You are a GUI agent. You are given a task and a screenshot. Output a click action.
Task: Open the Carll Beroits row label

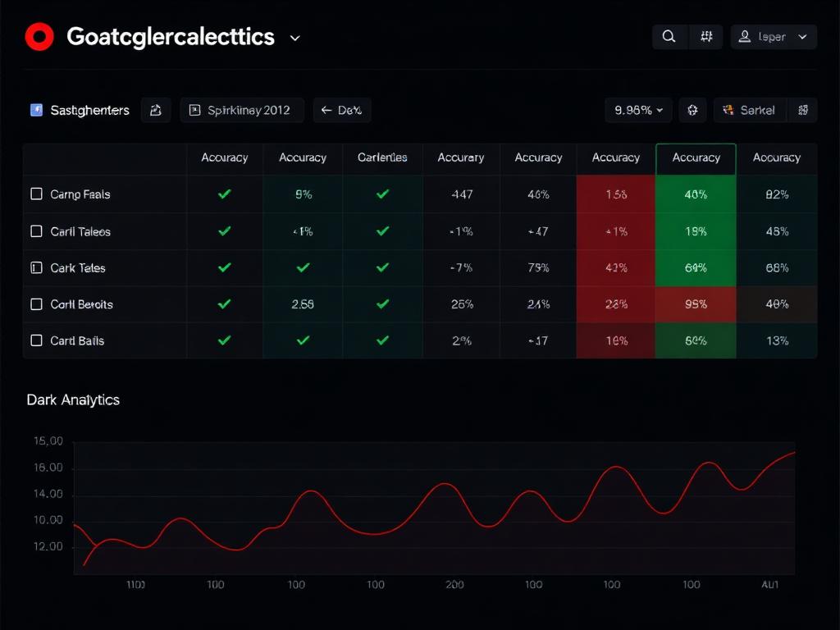point(81,304)
